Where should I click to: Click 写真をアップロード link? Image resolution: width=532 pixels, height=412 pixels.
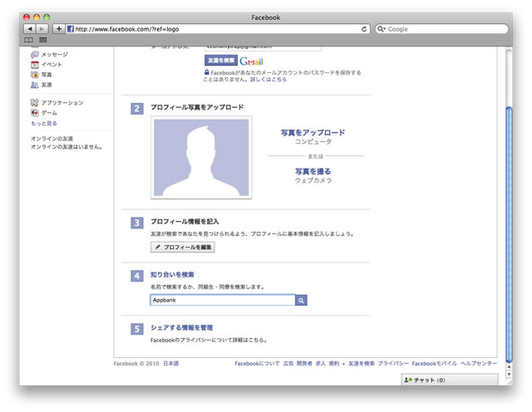313,133
